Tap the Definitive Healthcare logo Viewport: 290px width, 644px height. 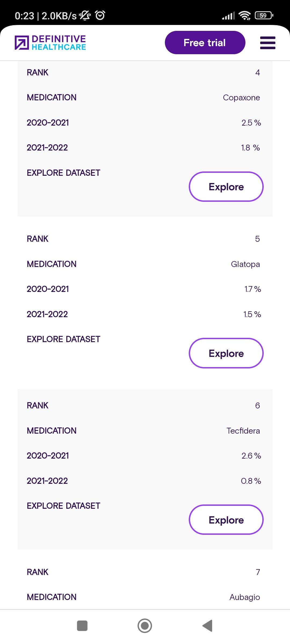click(50, 43)
